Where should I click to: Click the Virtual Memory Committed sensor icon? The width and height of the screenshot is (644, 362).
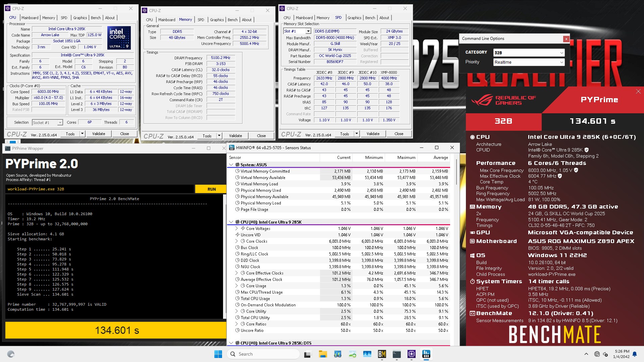[237, 171]
